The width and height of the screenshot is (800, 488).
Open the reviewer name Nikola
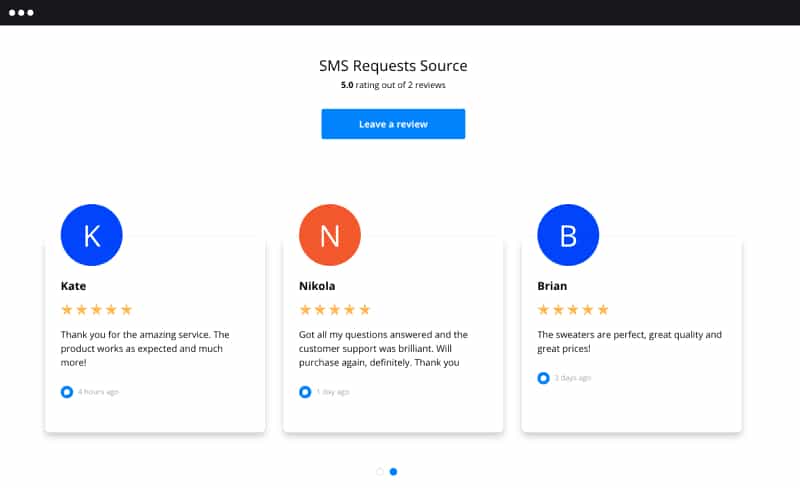pos(317,286)
